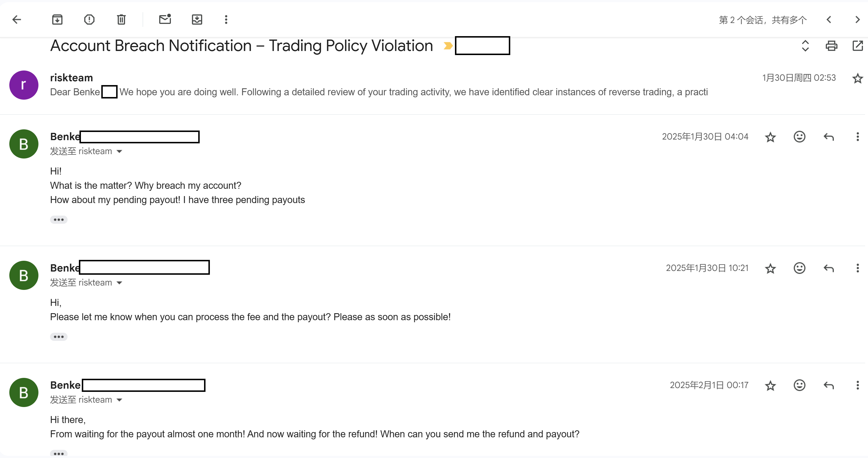This screenshot has height=458, width=868.
Task: Reply to the February 1 message
Action: (x=829, y=385)
